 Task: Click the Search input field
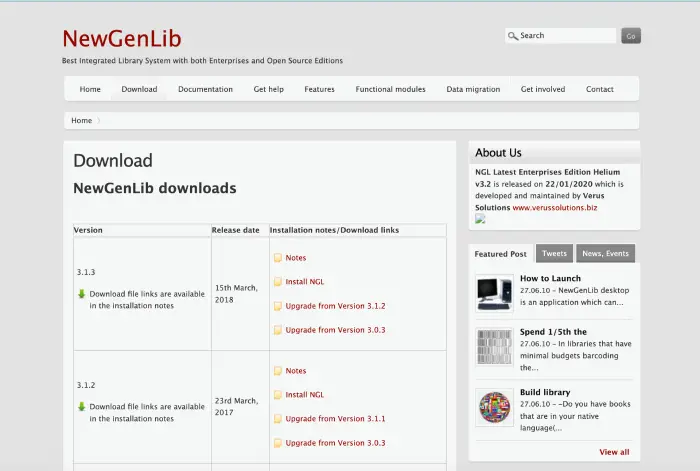[x=560, y=36]
